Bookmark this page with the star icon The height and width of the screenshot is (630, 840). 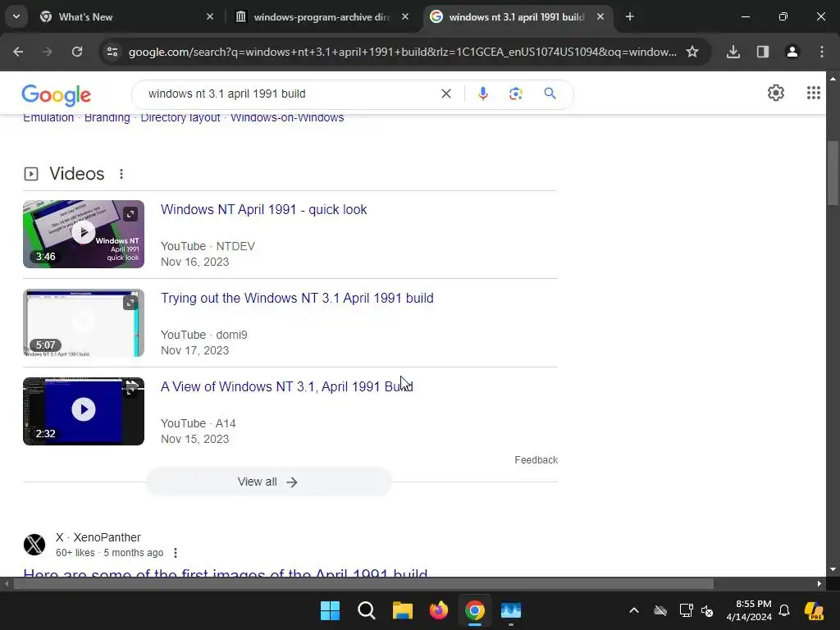coord(692,52)
